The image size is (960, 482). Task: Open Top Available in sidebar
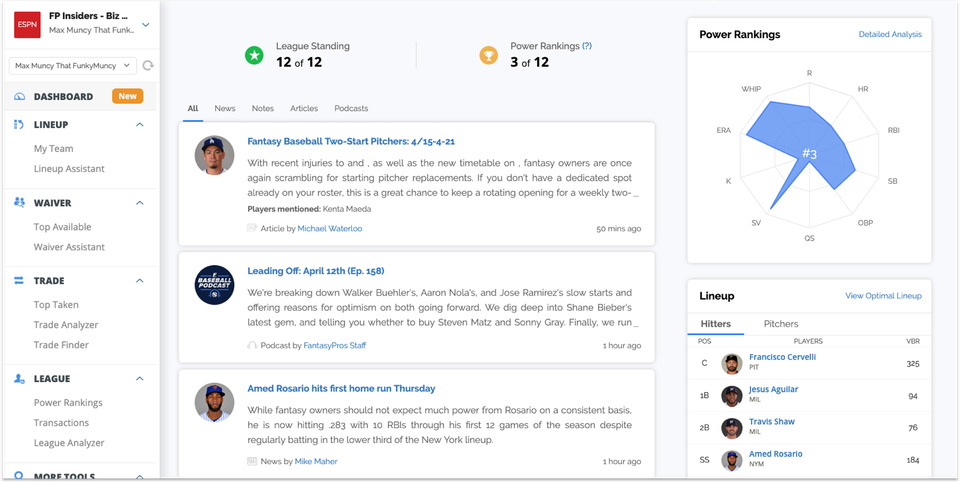pyautogui.click(x=62, y=227)
